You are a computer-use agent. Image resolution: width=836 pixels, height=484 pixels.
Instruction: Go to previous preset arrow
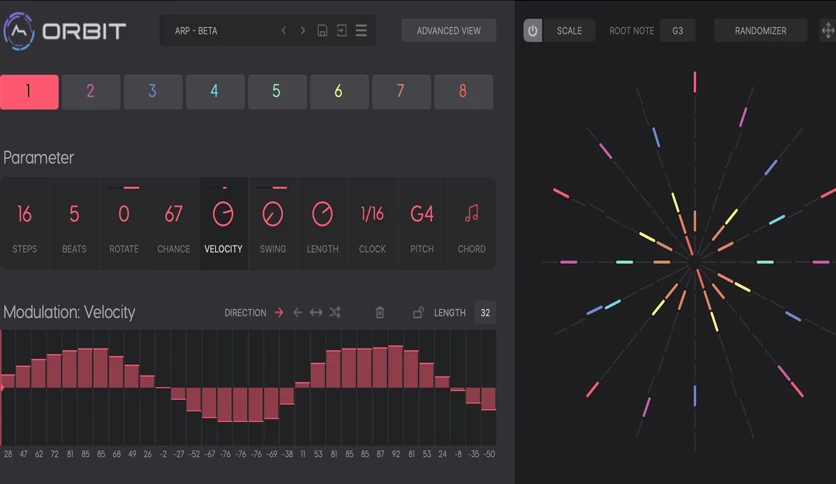[284, 30]
